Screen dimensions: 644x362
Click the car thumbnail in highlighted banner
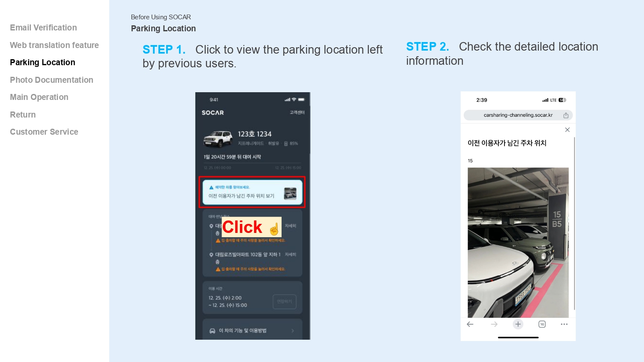[290, 194]
